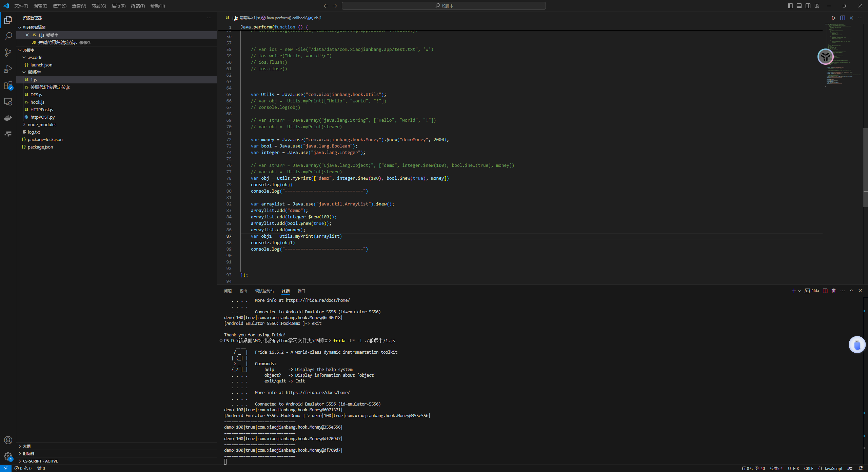868x472 pixels.
Task: Toggle the primary sidebar layout button
Action: pyautogui.click(x=790, y=6)
